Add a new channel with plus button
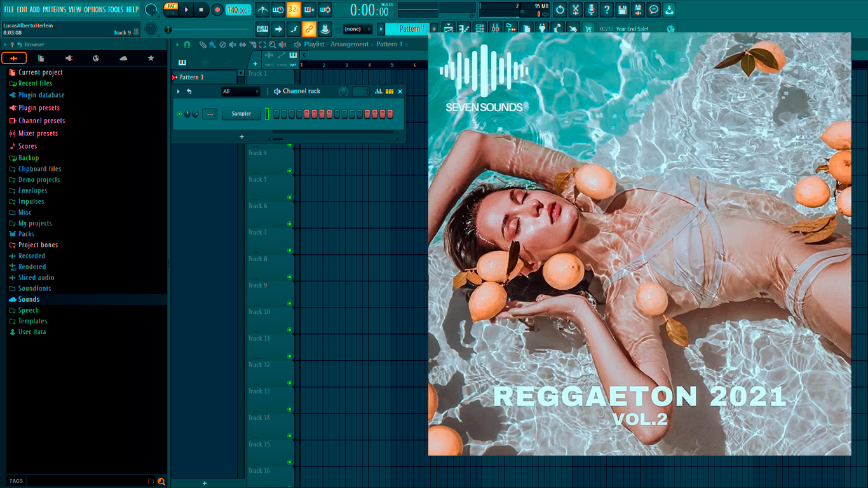The height and width of the screenshot is (488, 868). coord(241,137)
